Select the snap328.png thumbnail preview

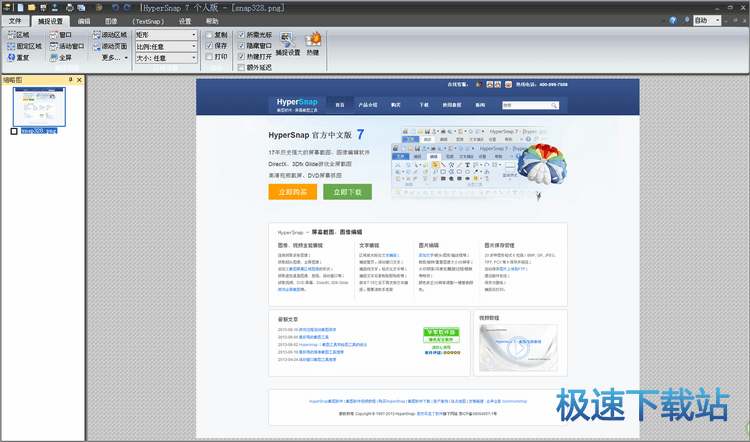pos(39,107)
